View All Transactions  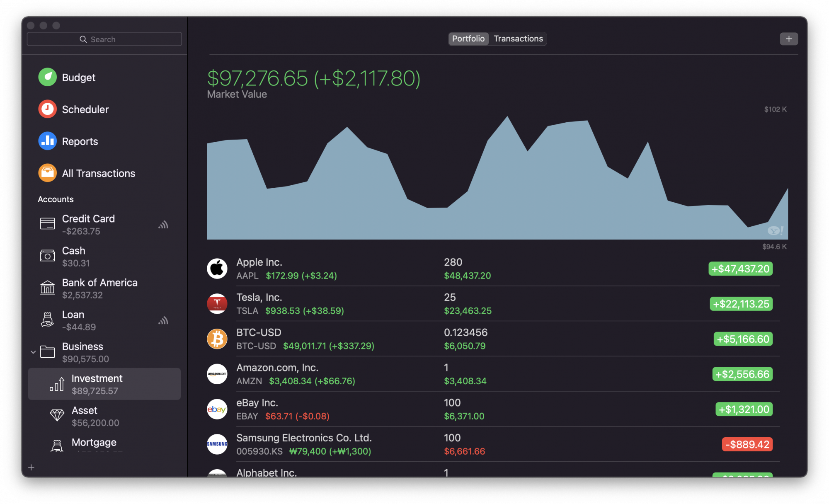coord(98,173)
